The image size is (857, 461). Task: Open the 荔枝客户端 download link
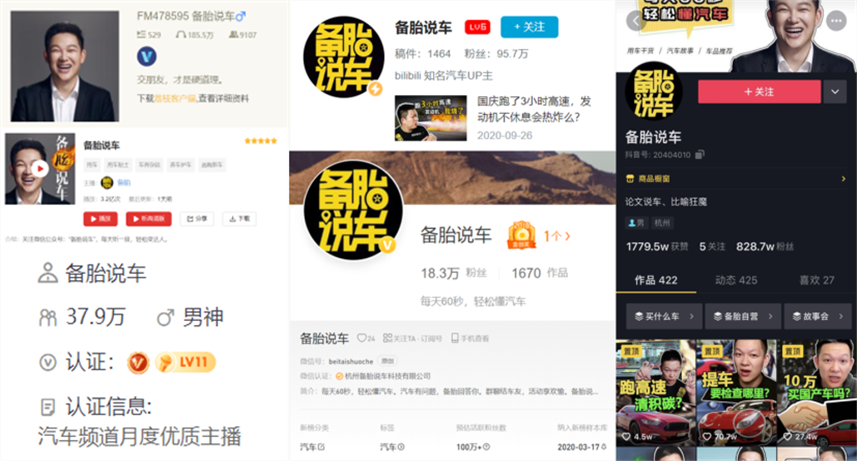[175, 98]
